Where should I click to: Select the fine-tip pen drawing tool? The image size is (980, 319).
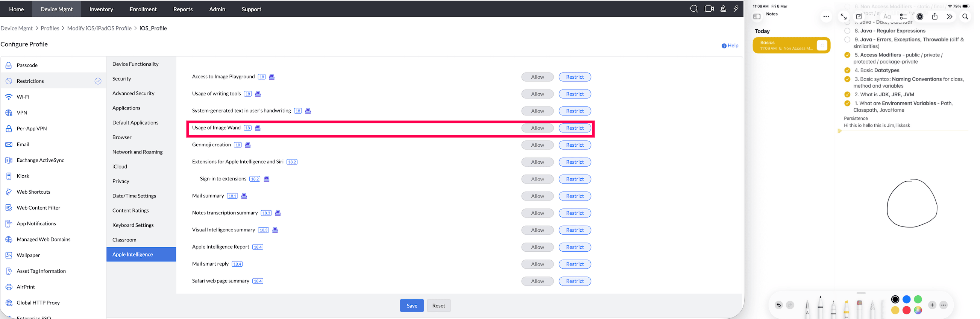pyautogui.click(x=833, y=309)
